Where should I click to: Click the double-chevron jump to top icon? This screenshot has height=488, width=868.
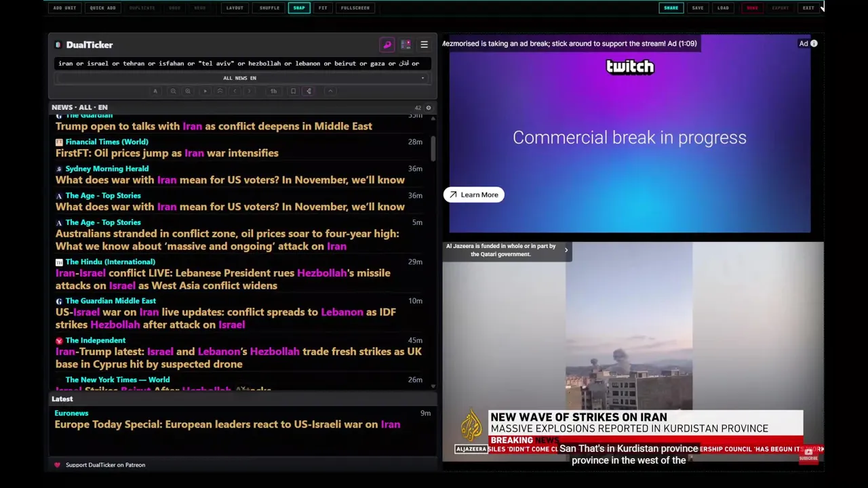[x=220, y=91]
